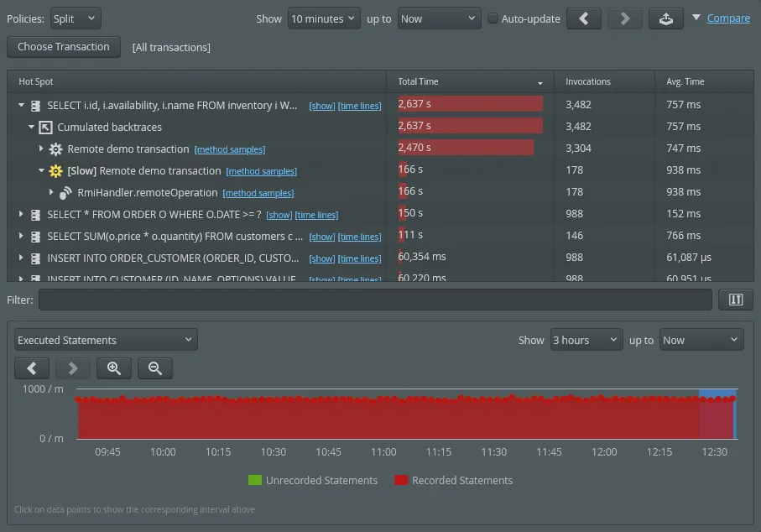Enable the Auto-update checkbox
The image size is (761, 532).
click(493, 18)
